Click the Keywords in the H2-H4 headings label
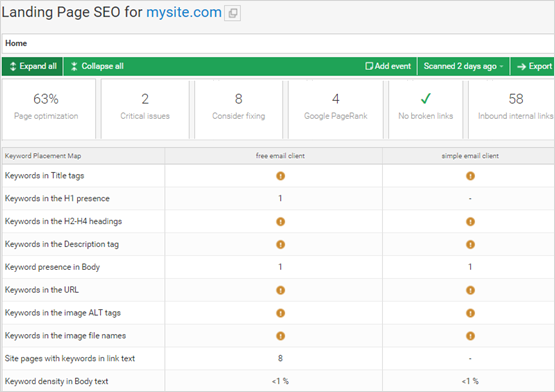This screenshot has height=392, width=555. [63, 221]
